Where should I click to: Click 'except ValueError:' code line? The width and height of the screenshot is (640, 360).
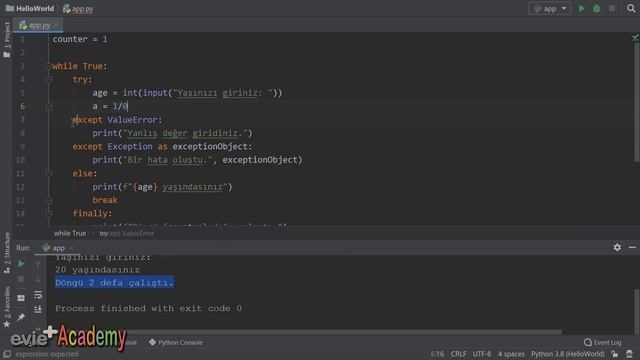118,120
